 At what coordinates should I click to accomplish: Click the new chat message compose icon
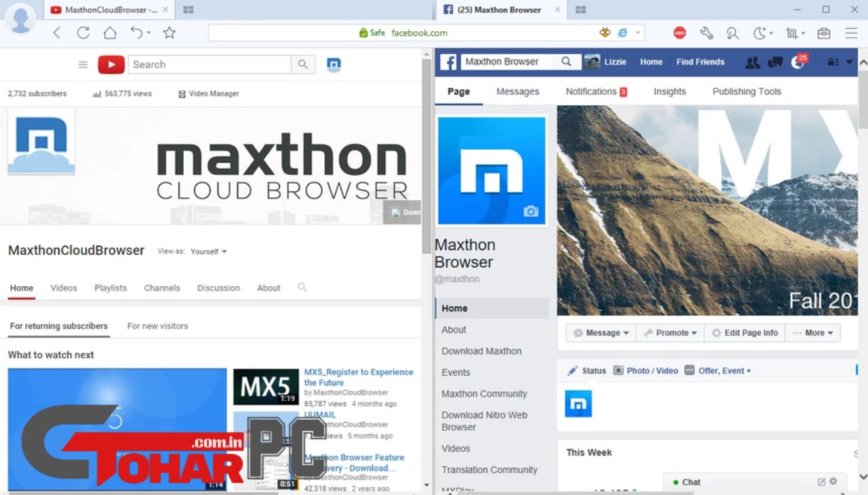pyautogui.click(x=821, y=482)
